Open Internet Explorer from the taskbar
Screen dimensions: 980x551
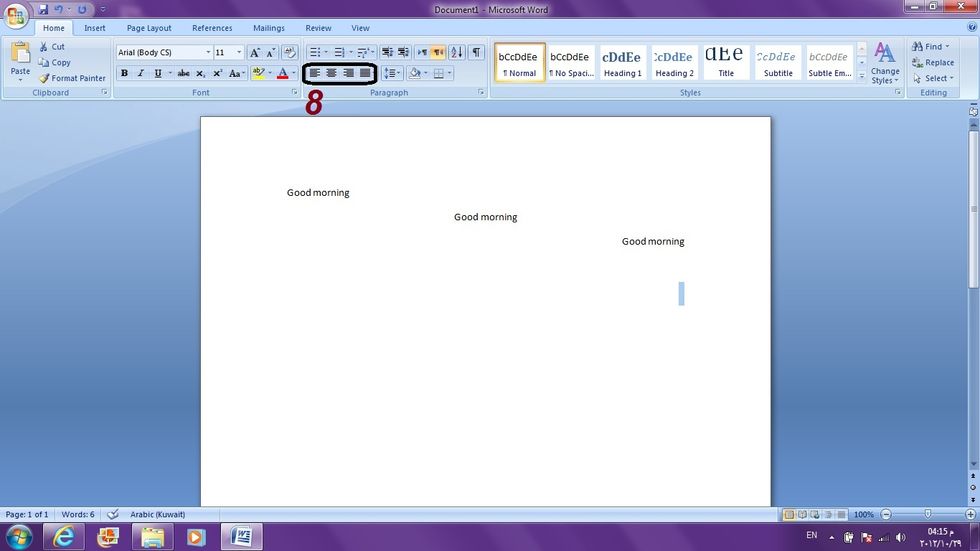[x=64, y=537]
